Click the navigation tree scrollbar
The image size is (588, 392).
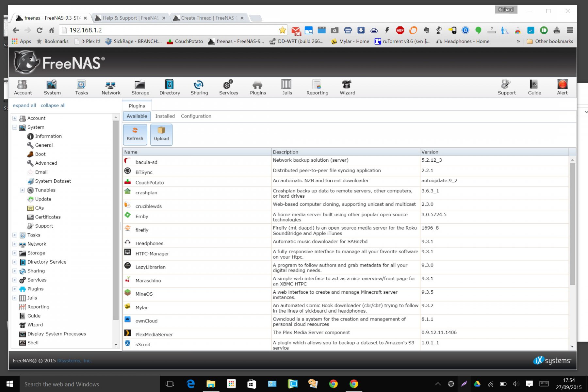[x=116, y=220]
